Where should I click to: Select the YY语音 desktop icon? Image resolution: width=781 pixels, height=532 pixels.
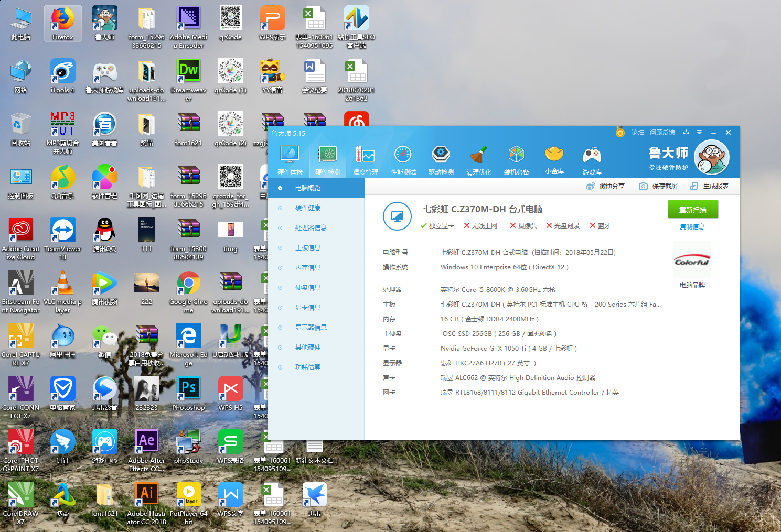pos(273,77)
